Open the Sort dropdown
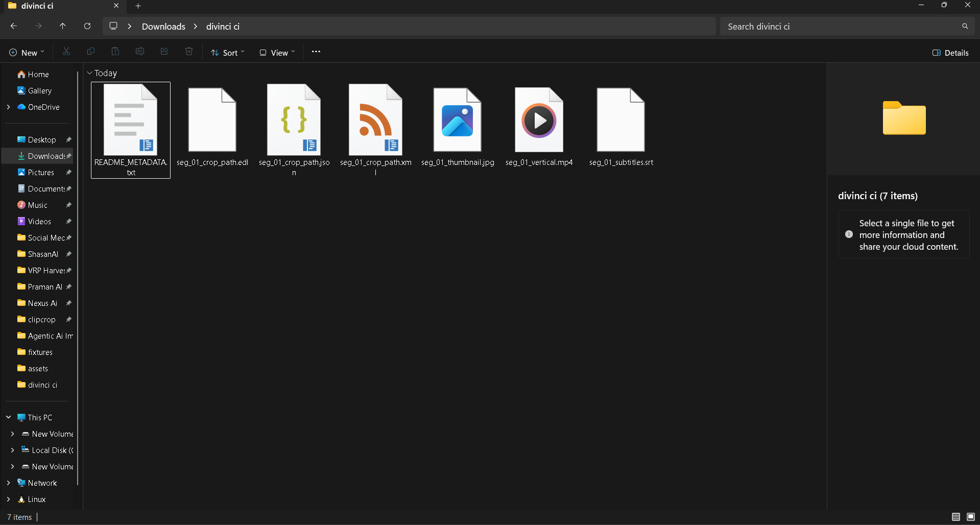Image resolution: width=980 pixels, height=525 pixels. click(228, 53)
